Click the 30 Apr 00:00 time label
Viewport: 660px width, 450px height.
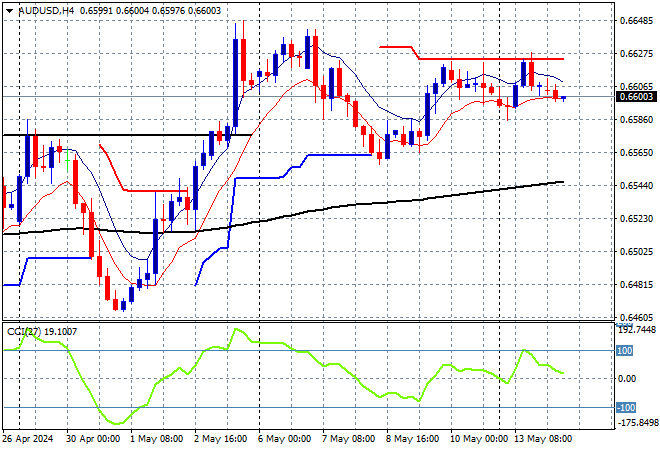[93, 439]
